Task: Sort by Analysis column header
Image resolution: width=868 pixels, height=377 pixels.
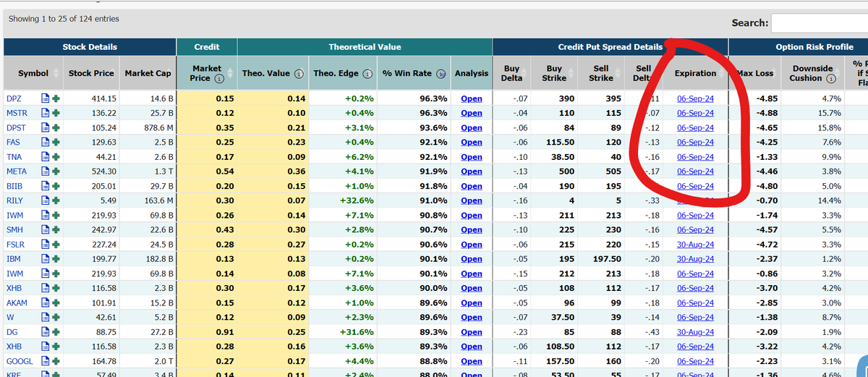Action: coord(472,73)
